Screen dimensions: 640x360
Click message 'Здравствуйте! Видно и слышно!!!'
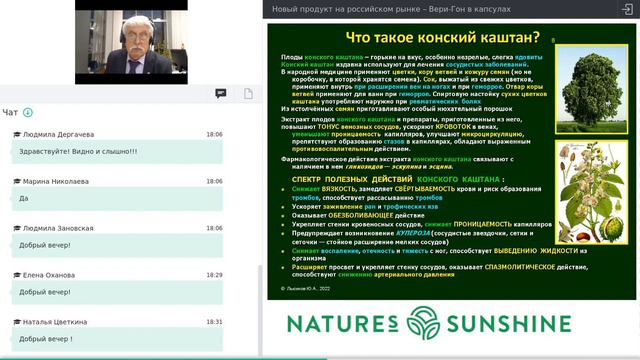(x=117, y=152)
